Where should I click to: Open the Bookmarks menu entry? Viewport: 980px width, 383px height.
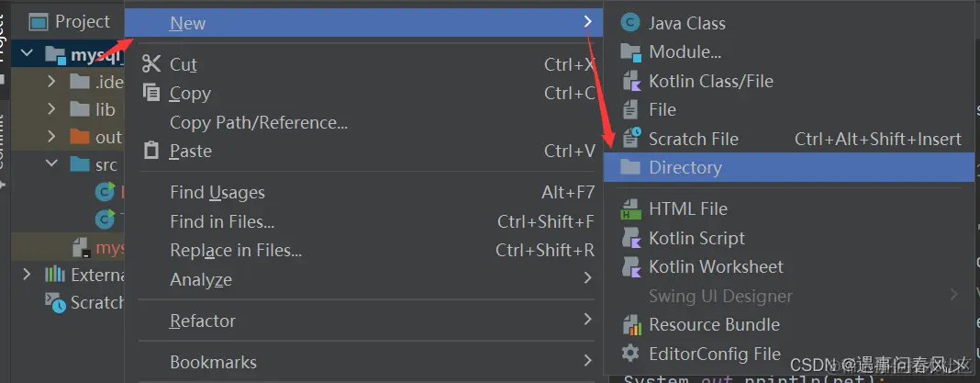[363, 362]
